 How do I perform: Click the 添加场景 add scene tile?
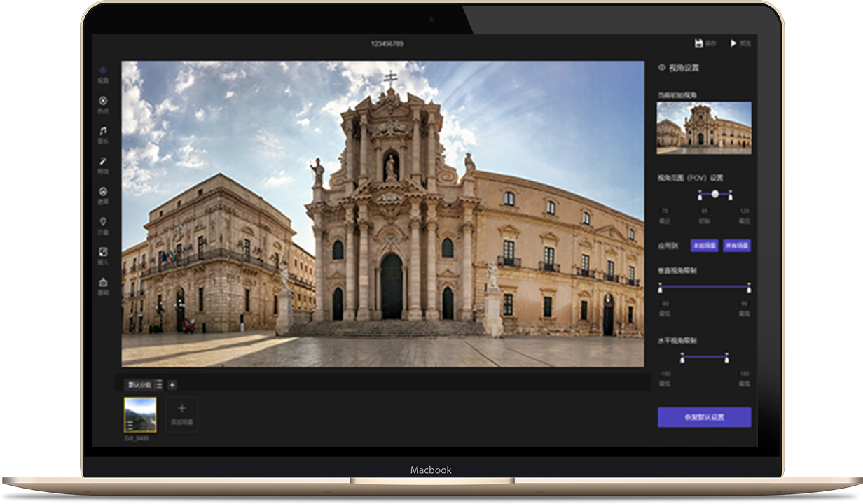pos(181,414)
